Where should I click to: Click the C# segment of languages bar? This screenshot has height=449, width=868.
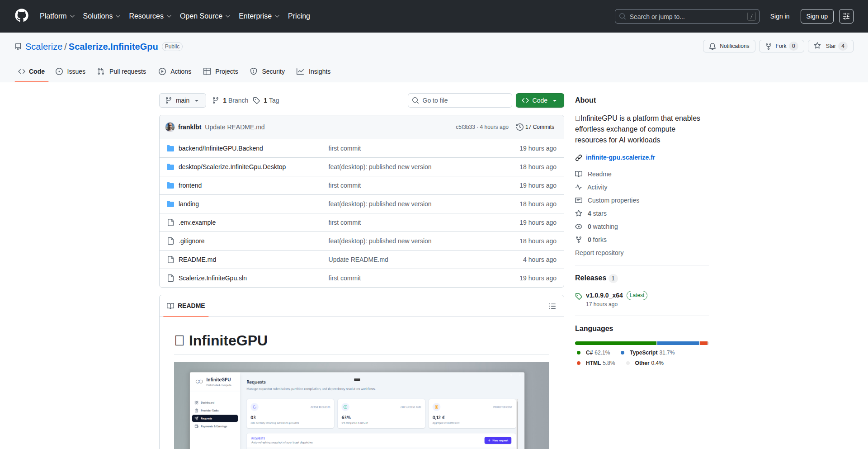(x=615, y=343)
